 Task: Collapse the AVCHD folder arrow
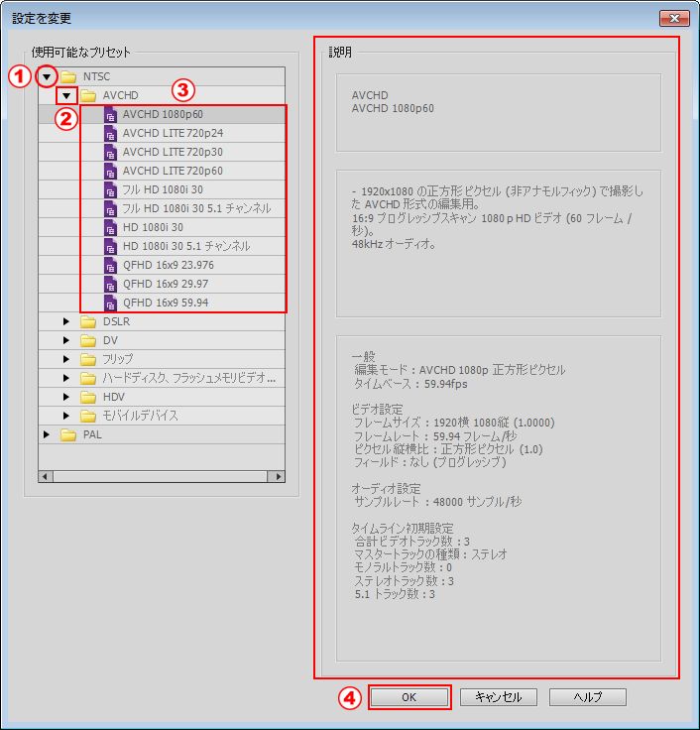[x=66, y=96]
